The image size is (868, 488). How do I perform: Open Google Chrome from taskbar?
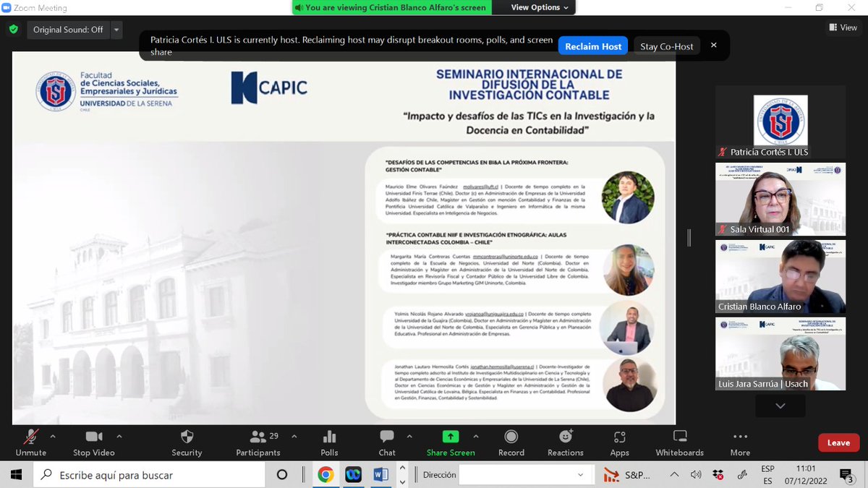325,475
